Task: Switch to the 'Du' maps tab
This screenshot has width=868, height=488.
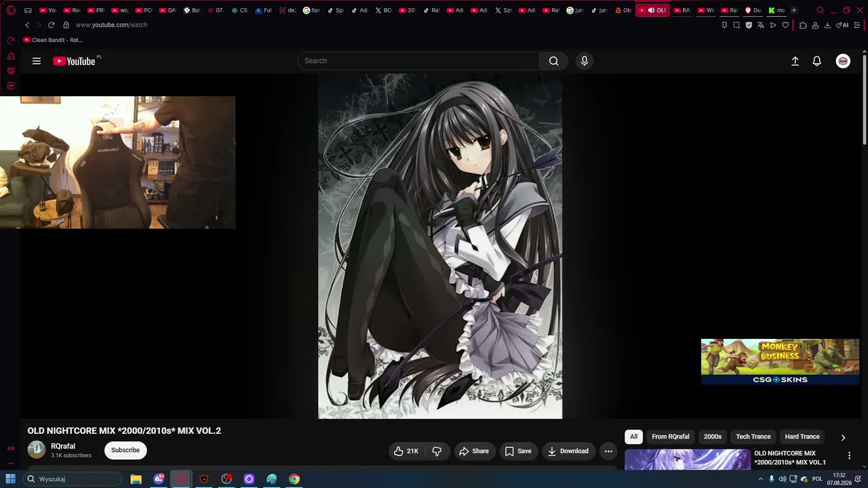Action: point(753,10)
